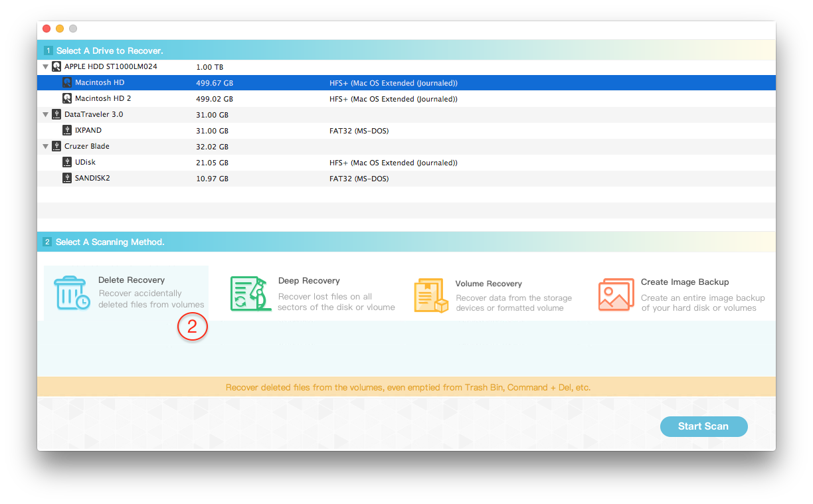Start the scan with Start Scan button

pyautogui.click(x=703, y=426)
